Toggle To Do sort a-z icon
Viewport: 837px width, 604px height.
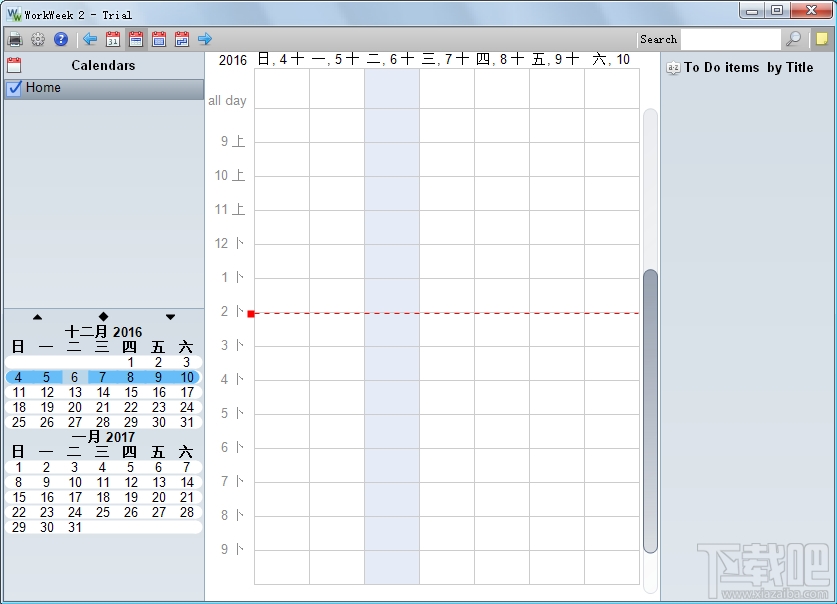(673, 68)
